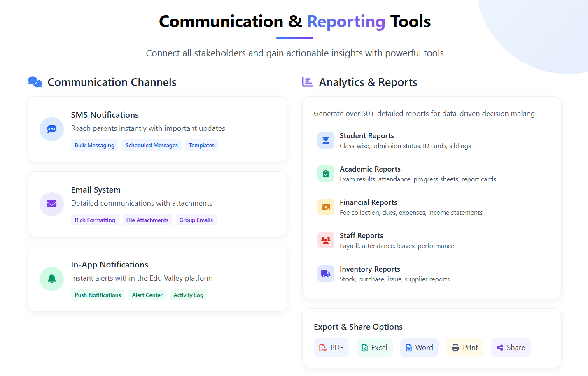Choose the Group Emails tag
The height and width of the screenshot is (376, 588).
(196, 220)
